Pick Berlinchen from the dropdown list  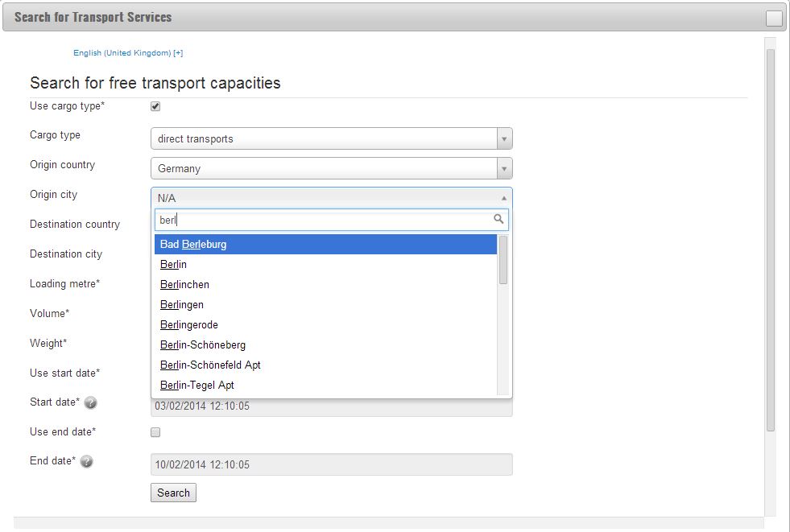point(325,284)
